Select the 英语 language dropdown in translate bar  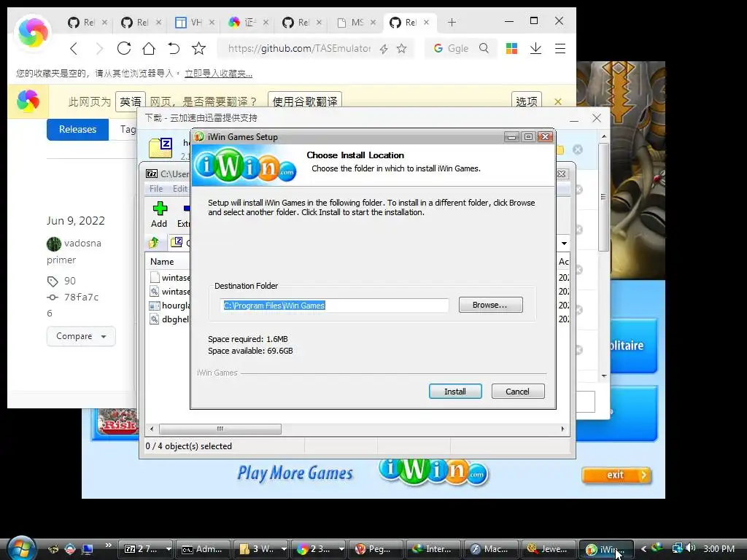click(x=130, y=101)
